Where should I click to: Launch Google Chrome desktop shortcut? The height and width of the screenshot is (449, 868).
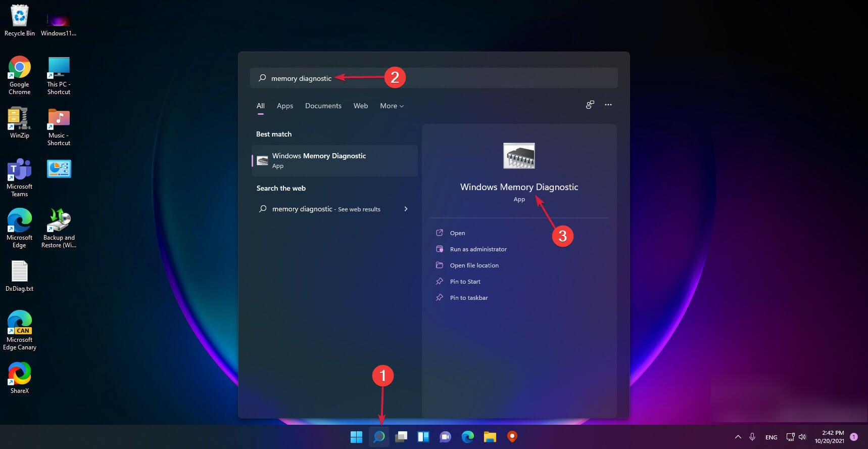pyautogui.click(x=20, y=75)
